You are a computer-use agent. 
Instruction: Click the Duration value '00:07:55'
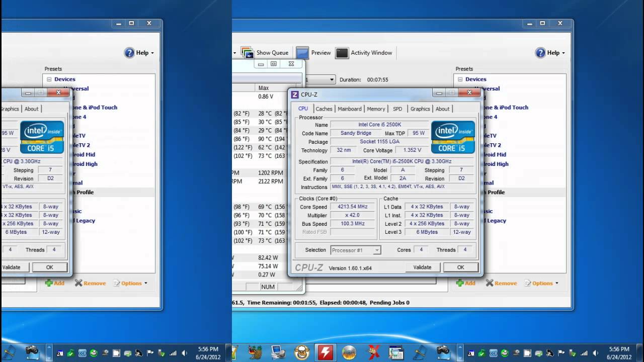377,79
